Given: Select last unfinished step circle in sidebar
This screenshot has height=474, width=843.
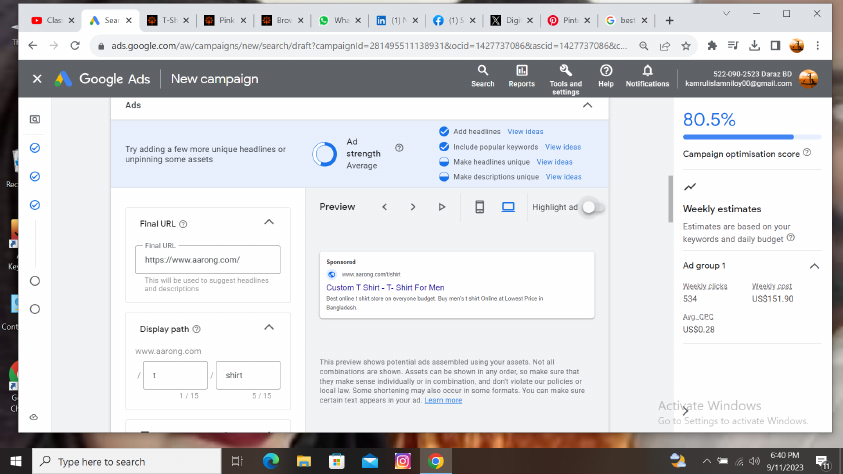Looking at the screenshot, I should 35,309.
